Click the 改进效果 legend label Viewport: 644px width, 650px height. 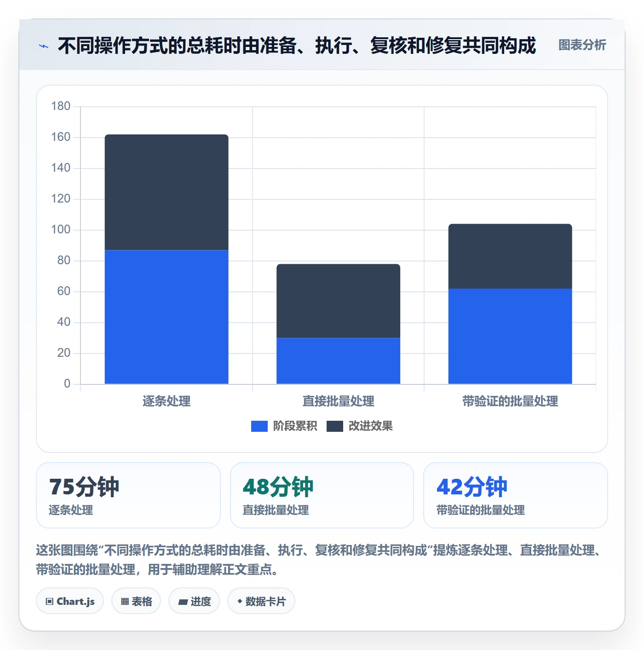coord(370,426)
